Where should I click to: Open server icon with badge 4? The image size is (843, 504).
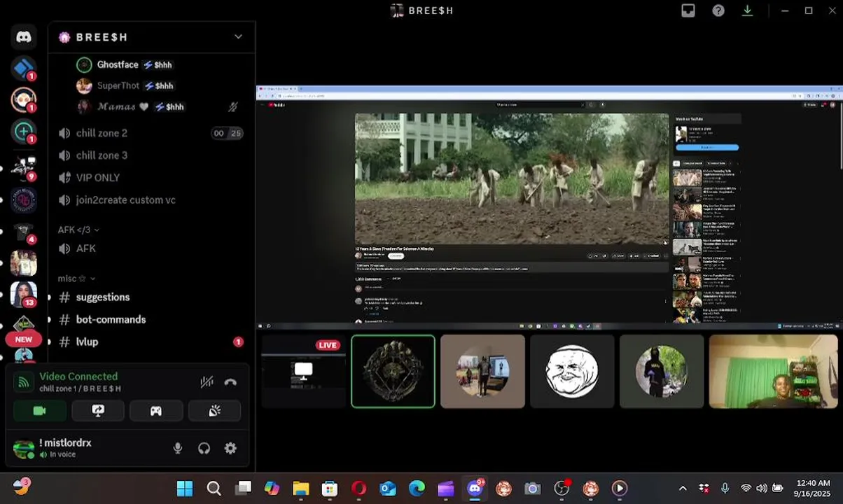point(24,232)
